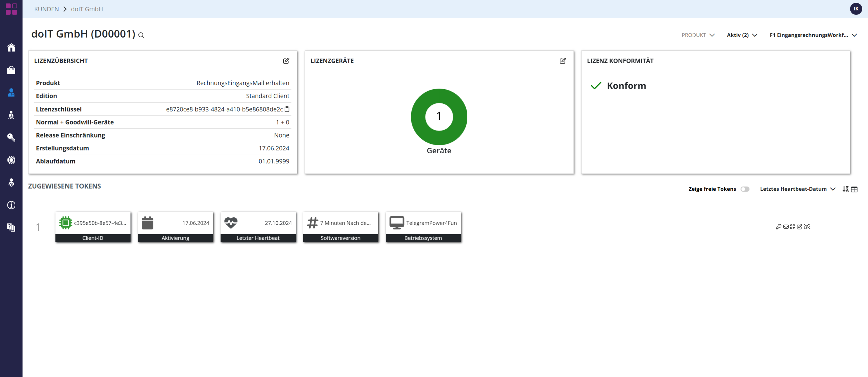Click the search icon beside doIT GmbH title
This screenshot has height=377, width=868.
click(141, 35)
